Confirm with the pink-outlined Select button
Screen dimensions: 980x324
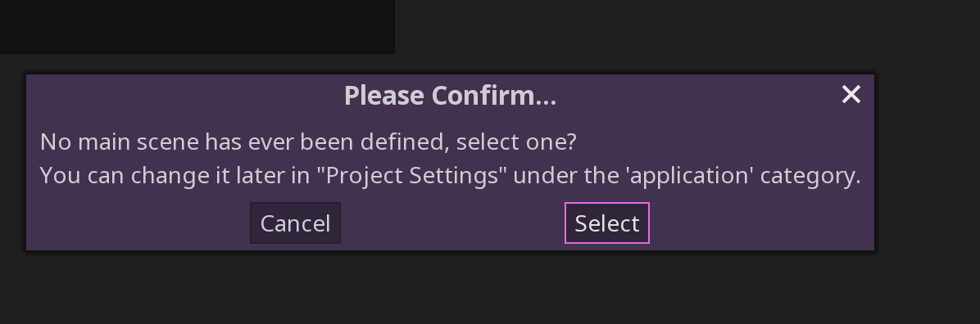click(x=607, y=223)
